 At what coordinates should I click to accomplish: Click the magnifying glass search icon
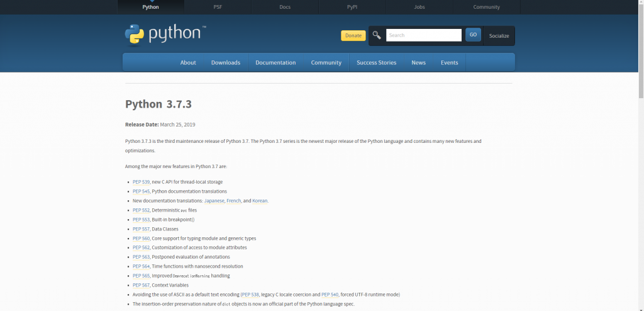pyautogui.click(x=377, y=35)
